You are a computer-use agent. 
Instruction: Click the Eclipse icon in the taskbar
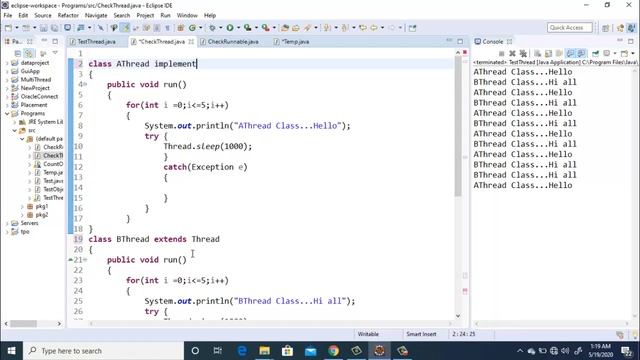tap(379, 351)
